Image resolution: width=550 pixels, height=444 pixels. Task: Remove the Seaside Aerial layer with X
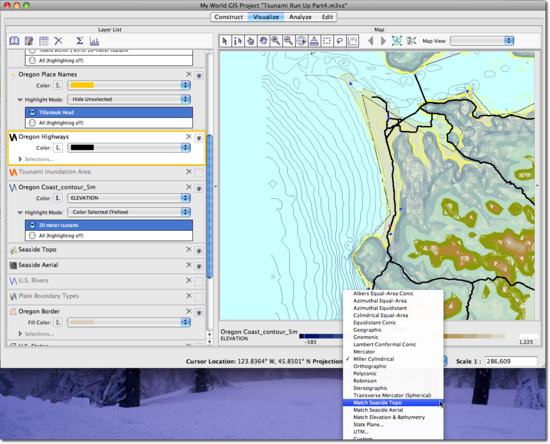(x=189, y=265)
